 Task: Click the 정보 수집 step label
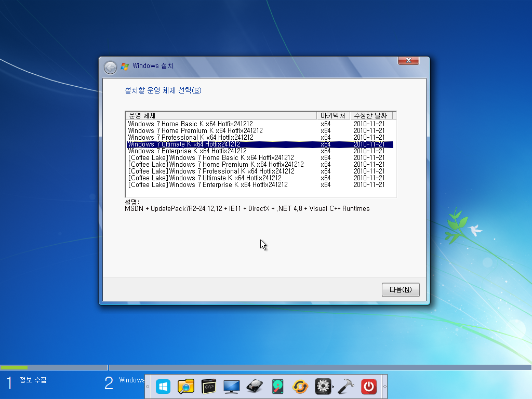click(x=33, y=380)
